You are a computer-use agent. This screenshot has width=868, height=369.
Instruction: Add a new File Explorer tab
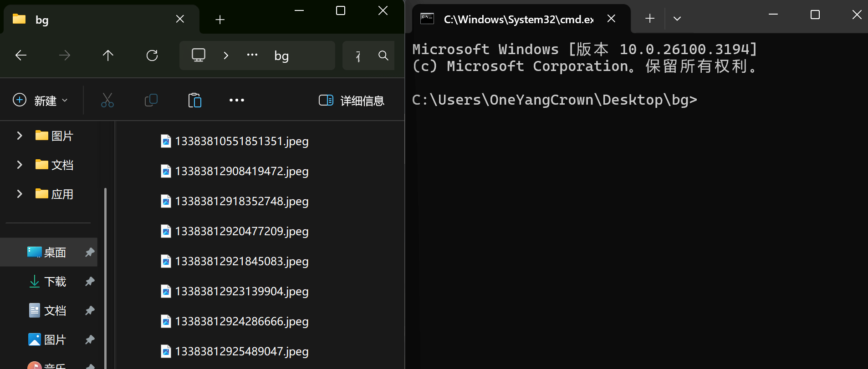(220, 20)
